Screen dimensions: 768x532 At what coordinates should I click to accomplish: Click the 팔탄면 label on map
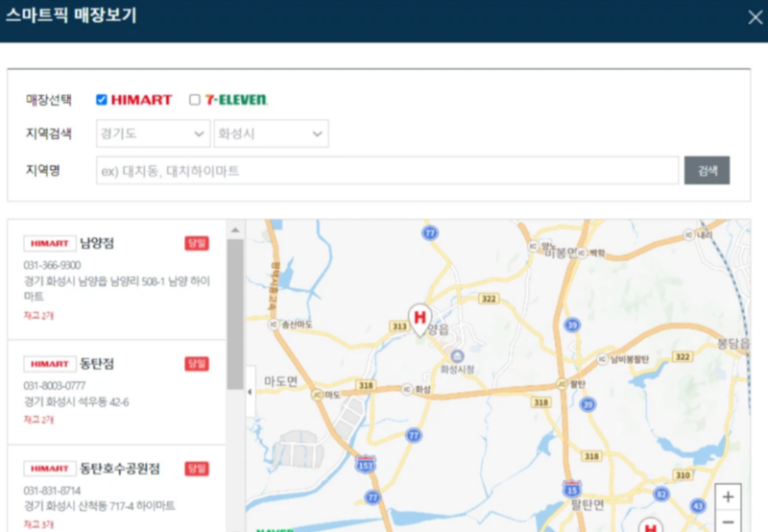tap(588, 504)
